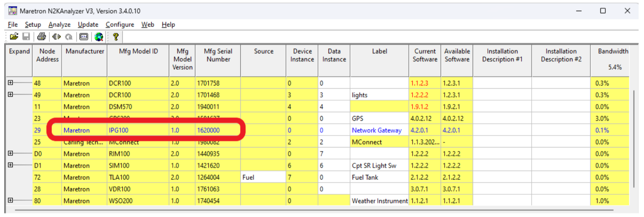
Task: Click the Expand column header
Action: pyautogui.click(x=19, y=61)
